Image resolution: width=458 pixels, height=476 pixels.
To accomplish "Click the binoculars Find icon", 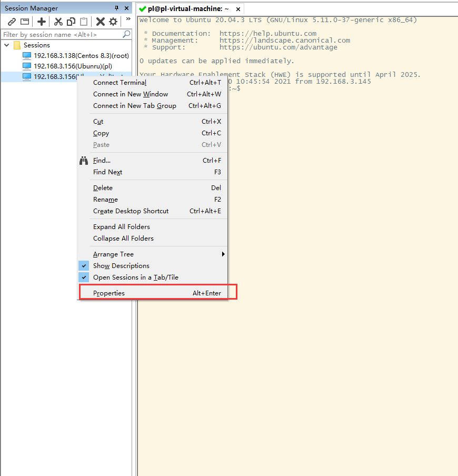I will point(84,160).
